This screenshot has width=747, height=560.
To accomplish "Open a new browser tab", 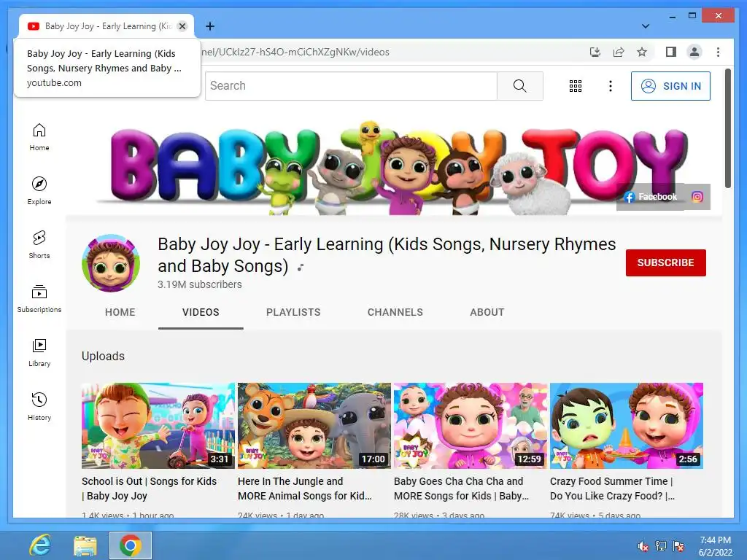I will click(x=210, y=26).
